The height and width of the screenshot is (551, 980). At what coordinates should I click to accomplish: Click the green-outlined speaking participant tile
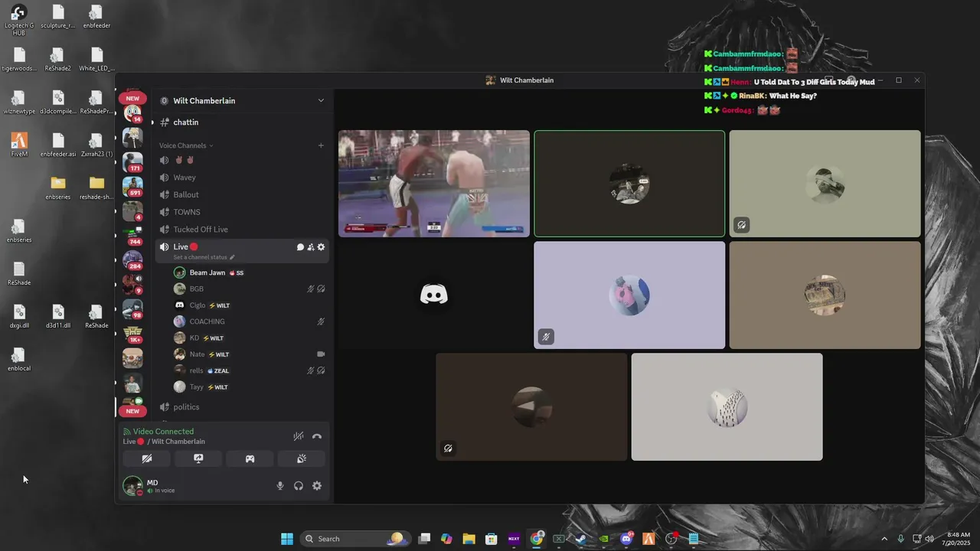629,184
